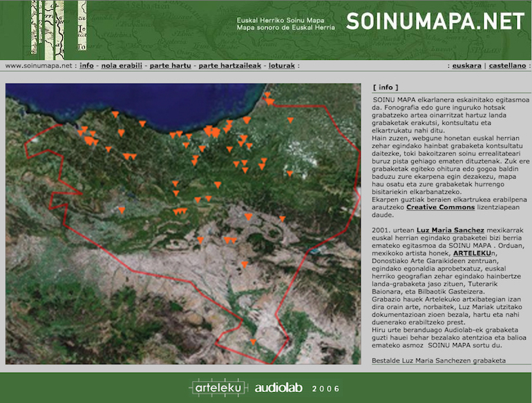The height and width of the screenshot is (403, 532).
Task: Switch the language to castellano
Action: 507,66
